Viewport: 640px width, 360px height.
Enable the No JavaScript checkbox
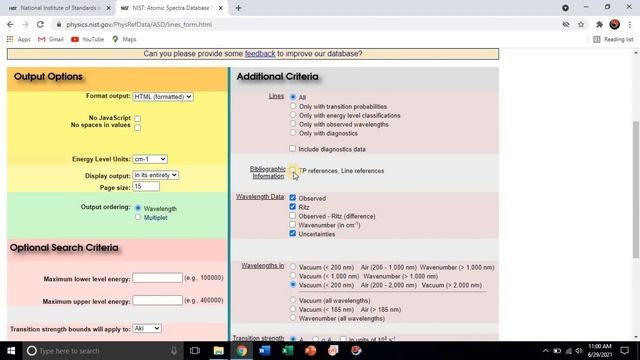(x=138, y=119)
